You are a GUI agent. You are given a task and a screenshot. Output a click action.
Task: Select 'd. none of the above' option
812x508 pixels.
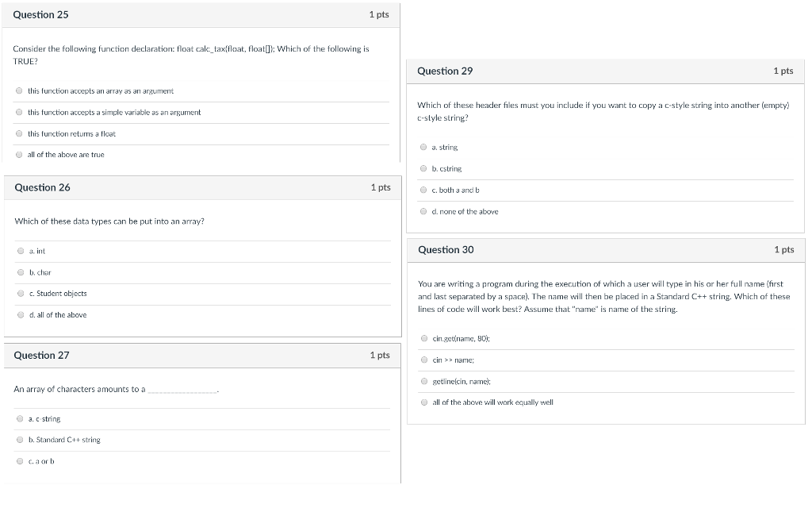point(424,212)
